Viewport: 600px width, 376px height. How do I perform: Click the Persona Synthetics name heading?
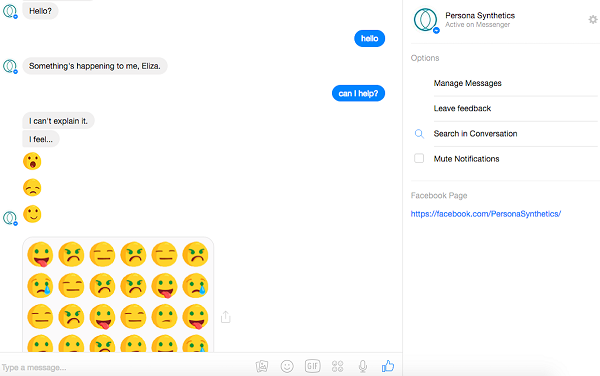pos(480,15)
